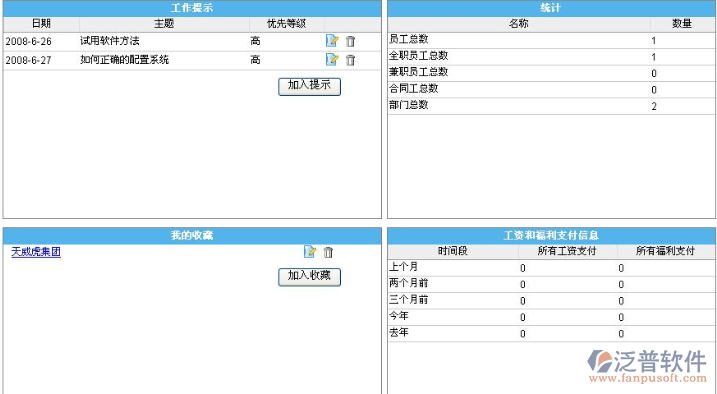Image resolution: width=717 pixels, height=394 pixels.
Task: Click the 所有工资支付 column header
Action: point(567,251)
